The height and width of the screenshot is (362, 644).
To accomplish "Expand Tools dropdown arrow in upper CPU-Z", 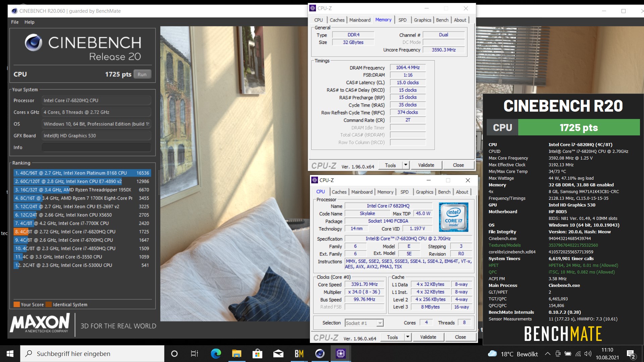I will coord(406,165).
